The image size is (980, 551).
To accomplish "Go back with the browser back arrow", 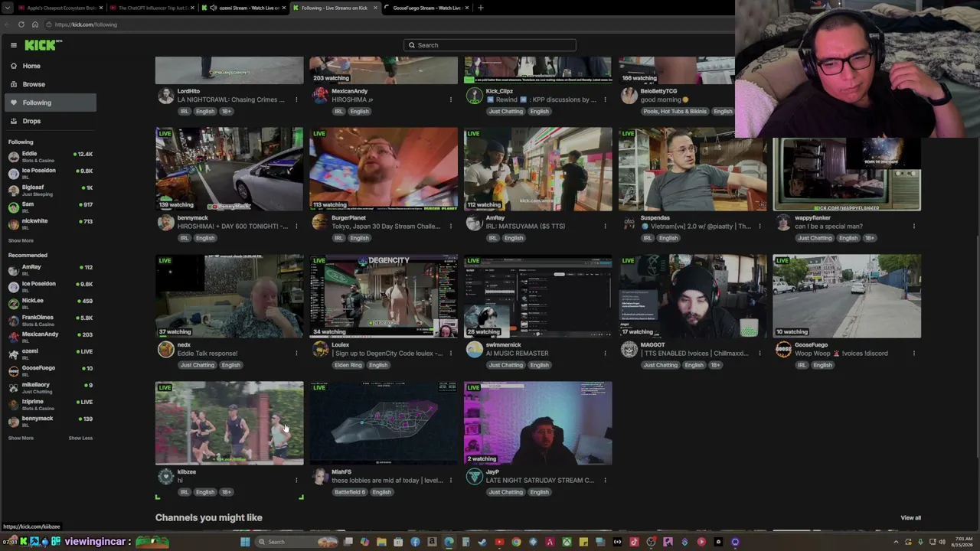I will pos(8,24).
